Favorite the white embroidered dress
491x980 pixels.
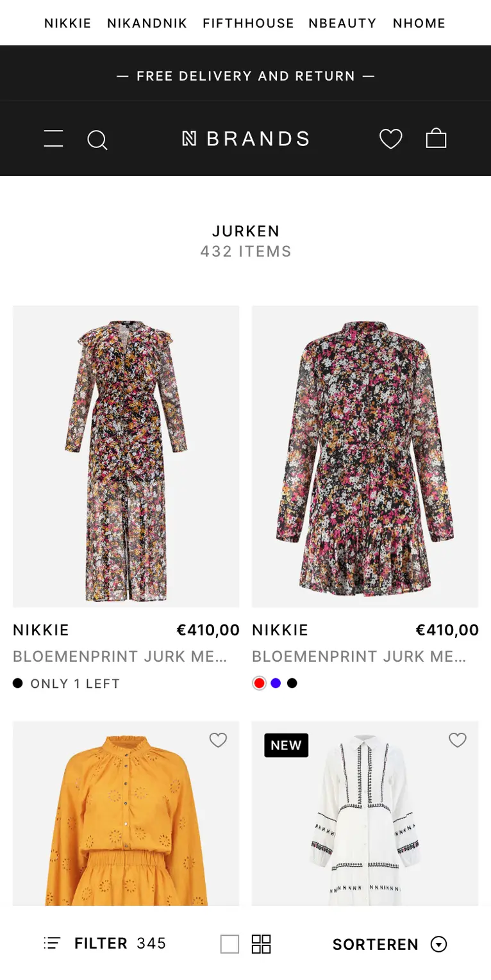[x=457, y=740]
